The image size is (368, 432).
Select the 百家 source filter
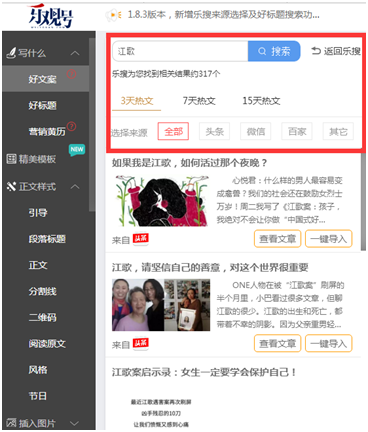tap(297, 131)
